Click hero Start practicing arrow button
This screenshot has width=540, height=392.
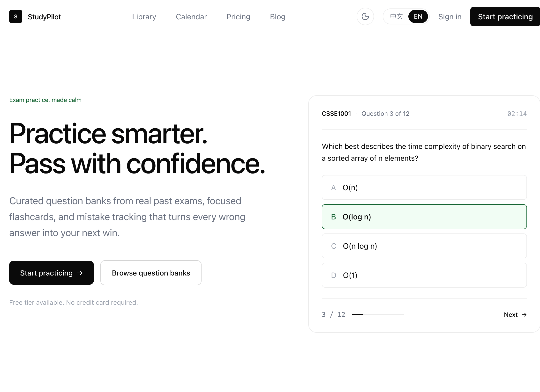(52, 273)
